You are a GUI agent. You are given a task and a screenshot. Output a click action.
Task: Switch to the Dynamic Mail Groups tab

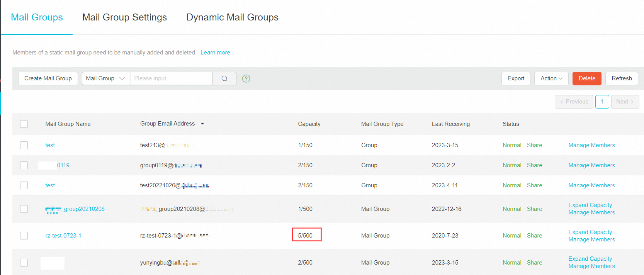[232, 17]
